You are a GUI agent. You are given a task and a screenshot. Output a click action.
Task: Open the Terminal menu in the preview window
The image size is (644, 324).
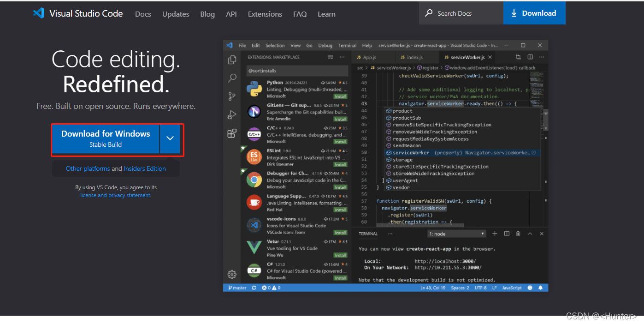pyautogui.click(x=347, y=45)
